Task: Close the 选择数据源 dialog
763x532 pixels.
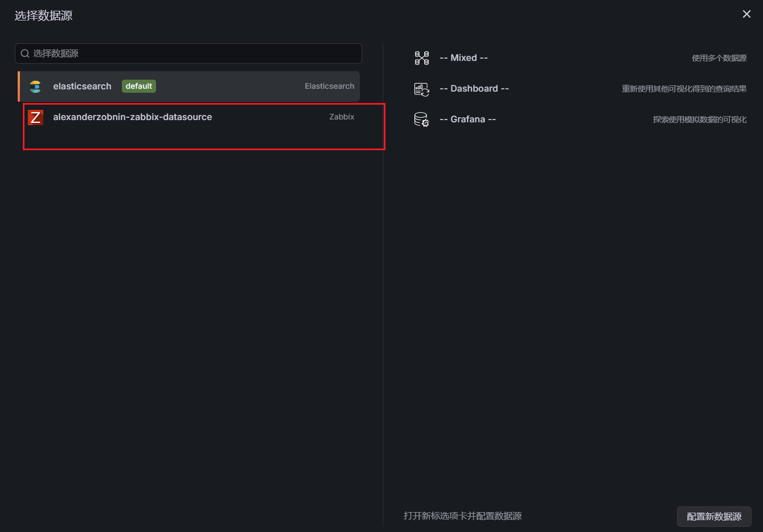Action: coord(746,14)
